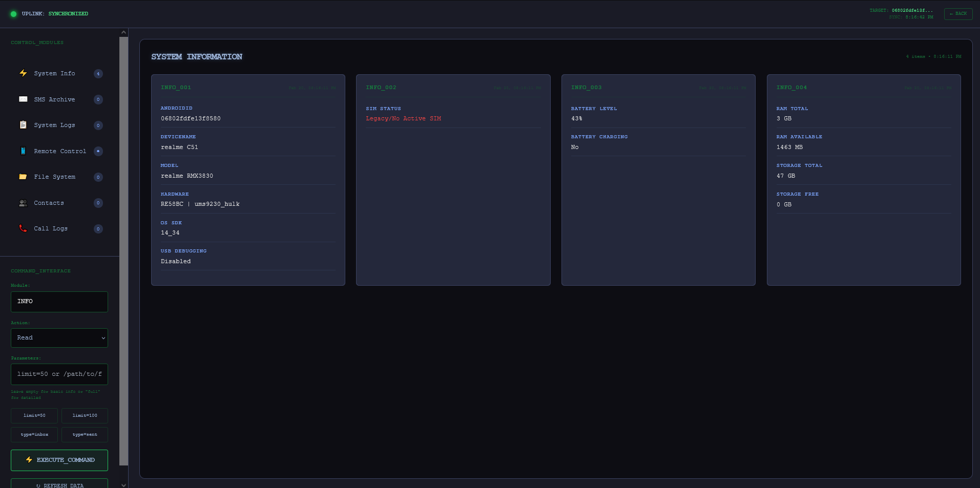Click into the Parameters text field

tap(59, 374)
